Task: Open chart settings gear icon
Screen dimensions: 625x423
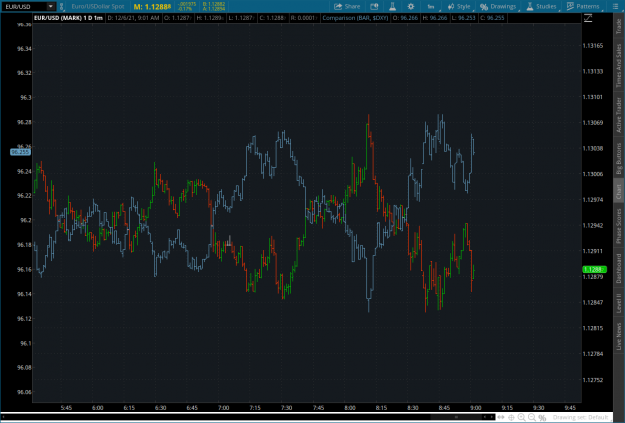Action: 411,6
